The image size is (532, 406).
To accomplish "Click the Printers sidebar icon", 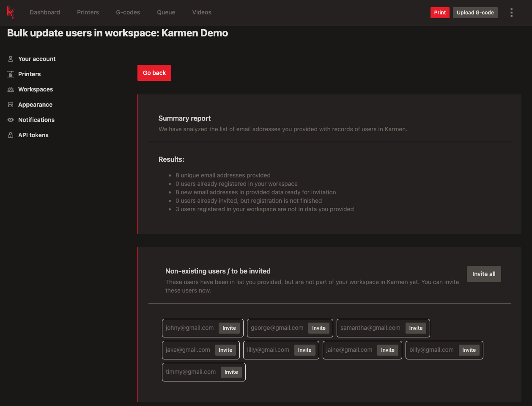I will coord(11,74).
